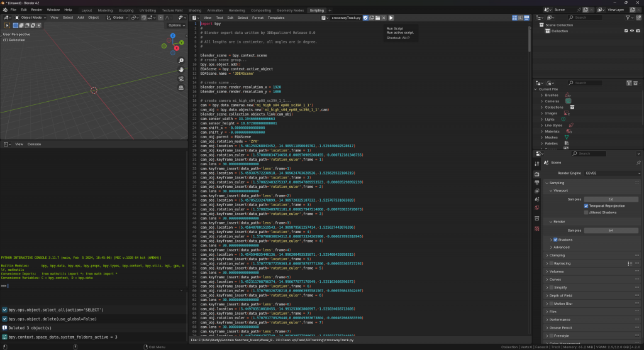Open text editor Templates menu
The height and width of the screenshot is (350, 644).
pos(276,18)
